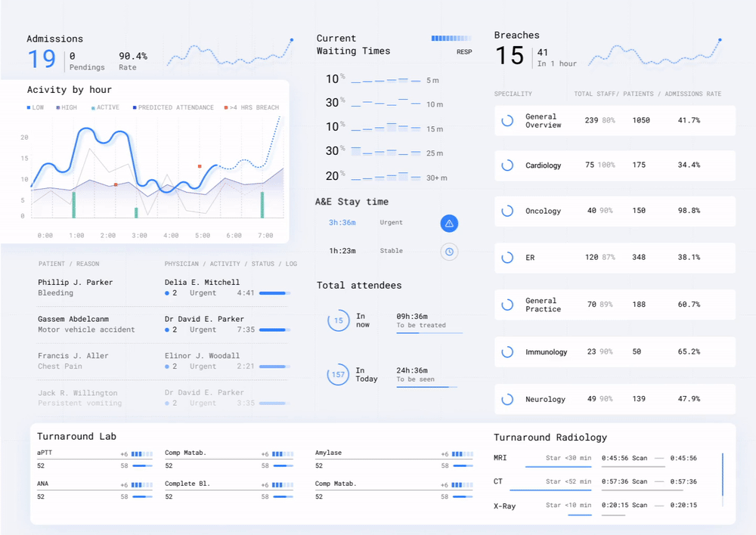Select the General Practice speciality row

click(x=615, y=305)
